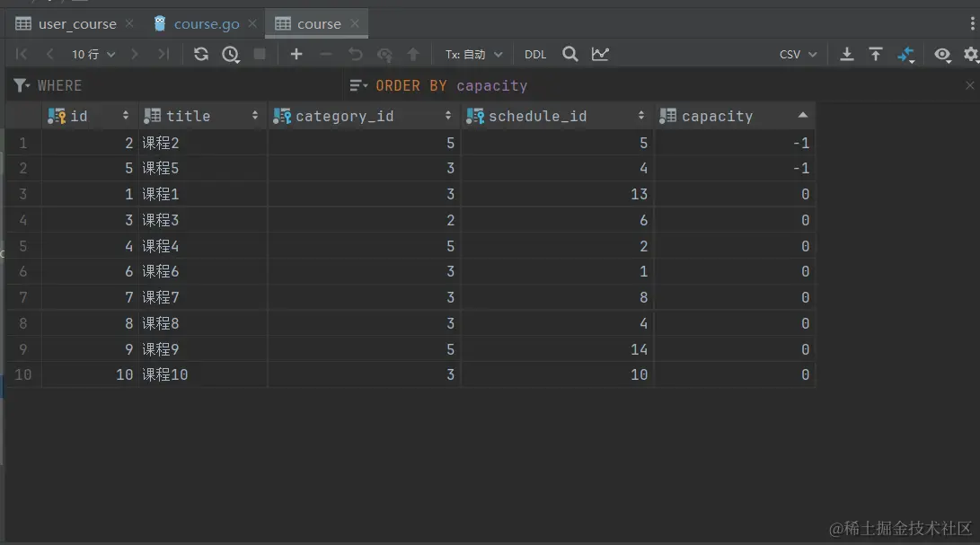980x545 pixels.
Task: Click the preview pending changes icon
Action: coord(384,55)
